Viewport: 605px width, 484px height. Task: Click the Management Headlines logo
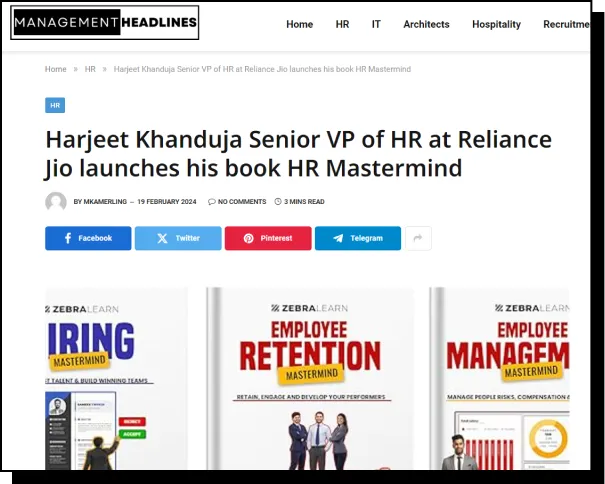click(105, 22)
